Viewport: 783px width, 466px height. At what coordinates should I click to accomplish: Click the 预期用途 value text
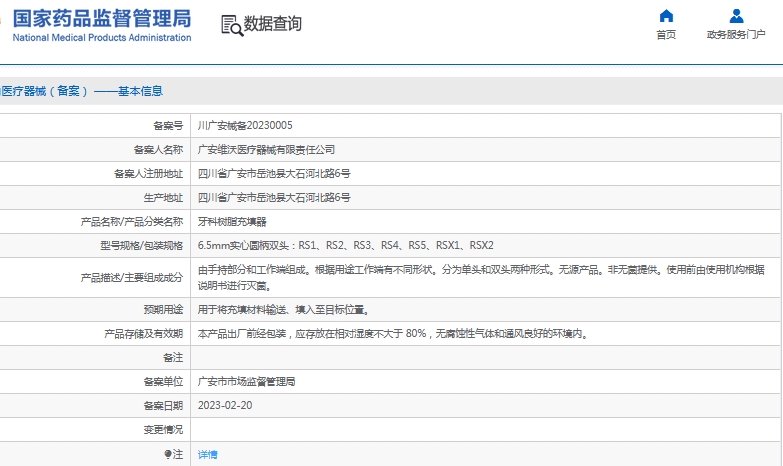tap(284, 310)
